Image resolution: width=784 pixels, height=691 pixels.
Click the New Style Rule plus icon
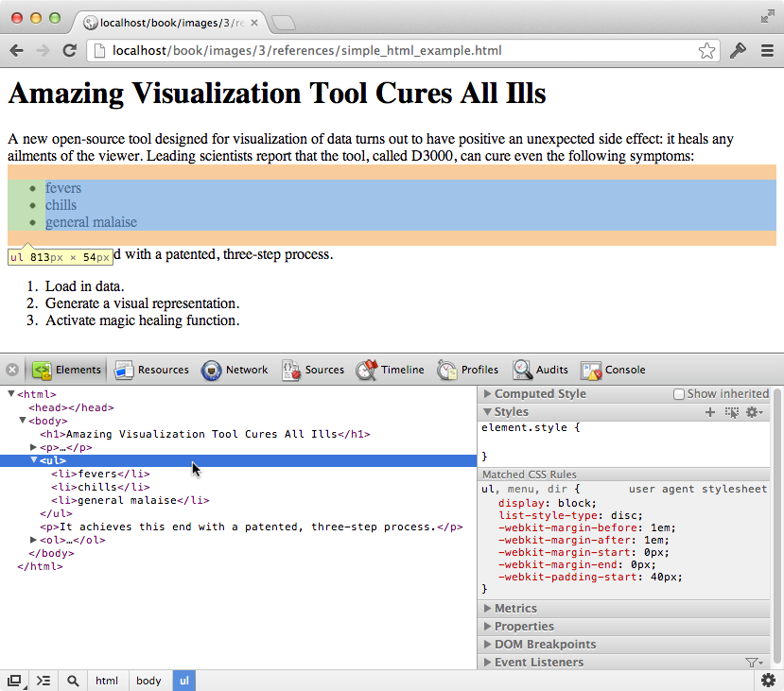pyautogui.click(x=710, y=412)
